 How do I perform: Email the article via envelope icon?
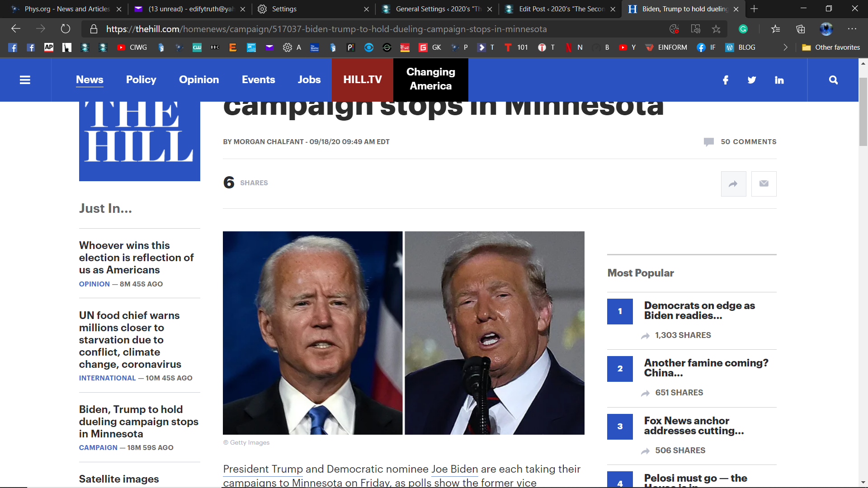point(764,183)
